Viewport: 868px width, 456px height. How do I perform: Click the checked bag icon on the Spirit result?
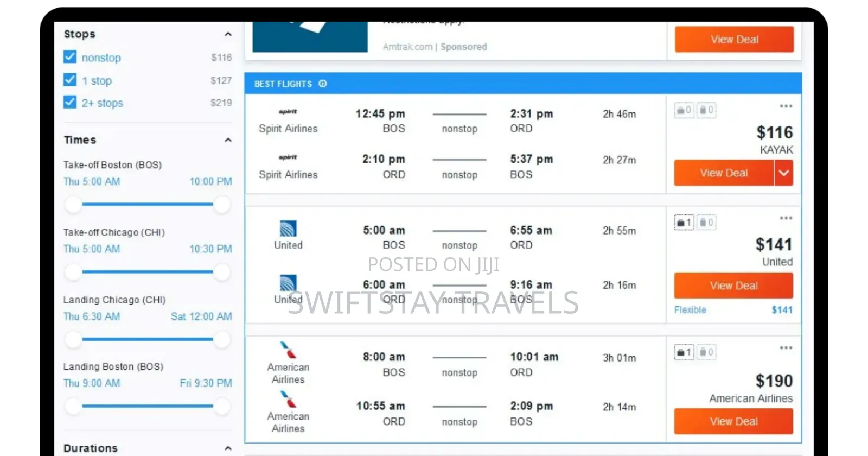click(706, 110)
